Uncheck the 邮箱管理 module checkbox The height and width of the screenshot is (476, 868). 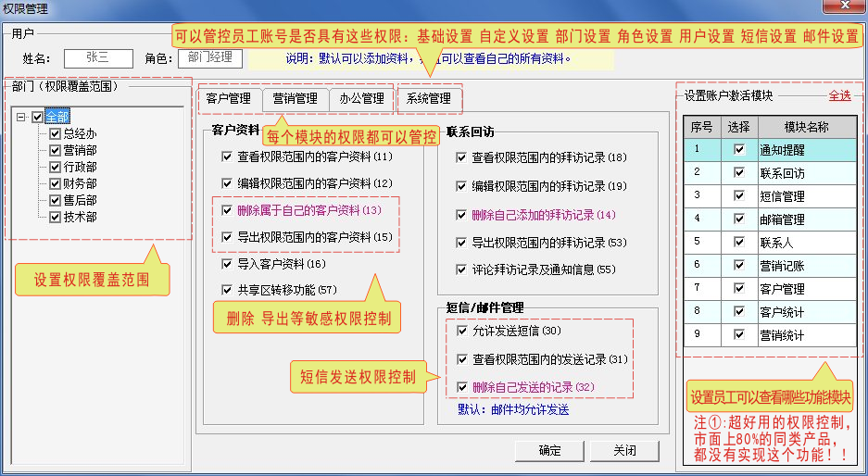pyautogui.click(x=739, y=219)
